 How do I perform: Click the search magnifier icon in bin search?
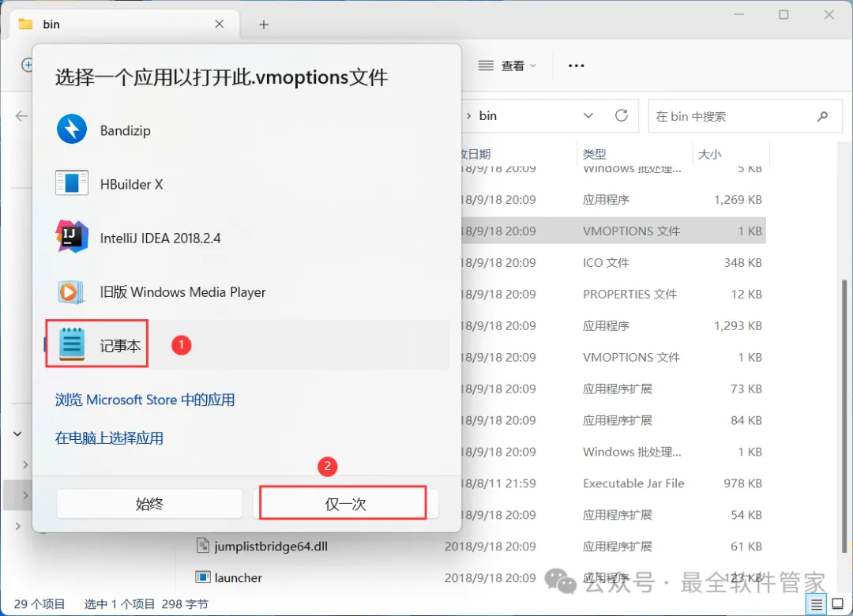[822, 116]
